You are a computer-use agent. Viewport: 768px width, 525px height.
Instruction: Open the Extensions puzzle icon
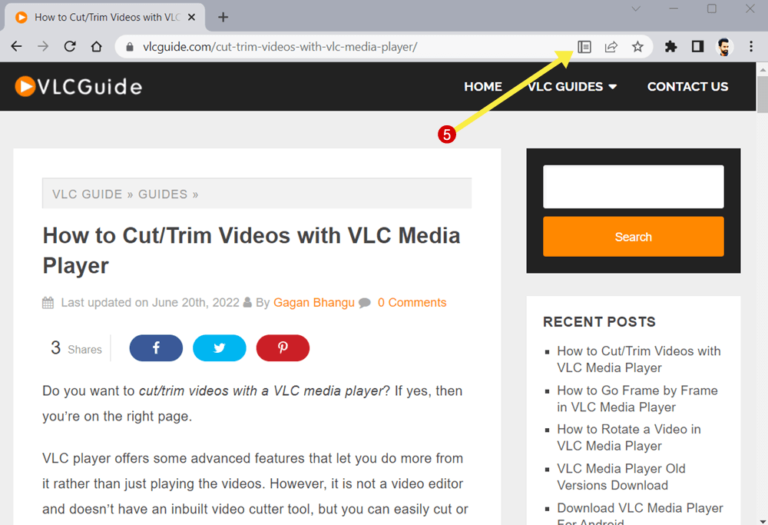tap(671, 47)
